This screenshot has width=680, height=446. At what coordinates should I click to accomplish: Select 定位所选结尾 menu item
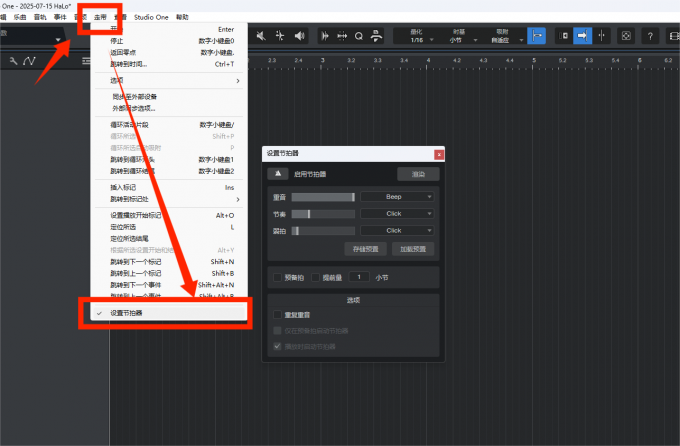tap(169, 239)
